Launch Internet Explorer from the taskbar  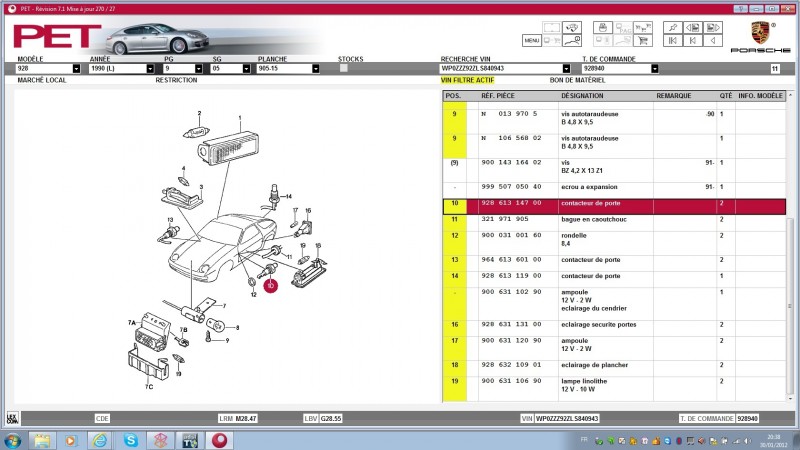(100, 440)
